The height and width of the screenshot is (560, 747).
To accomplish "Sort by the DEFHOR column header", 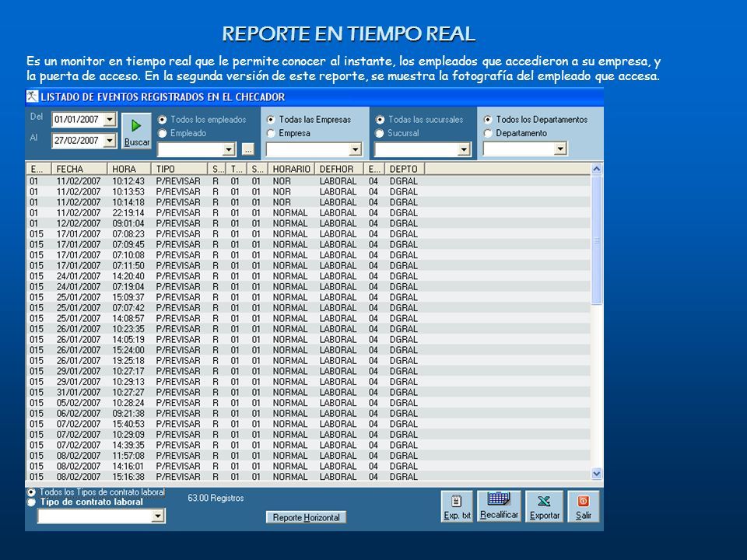I will 339,169.
